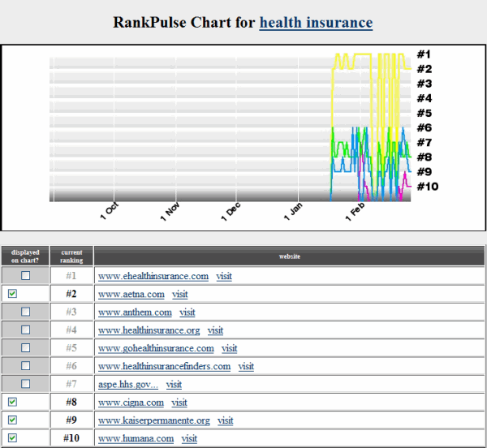Click the bold #2 ranking cell
The width and height of the screenshot is (487, 448).
(71, 294)
